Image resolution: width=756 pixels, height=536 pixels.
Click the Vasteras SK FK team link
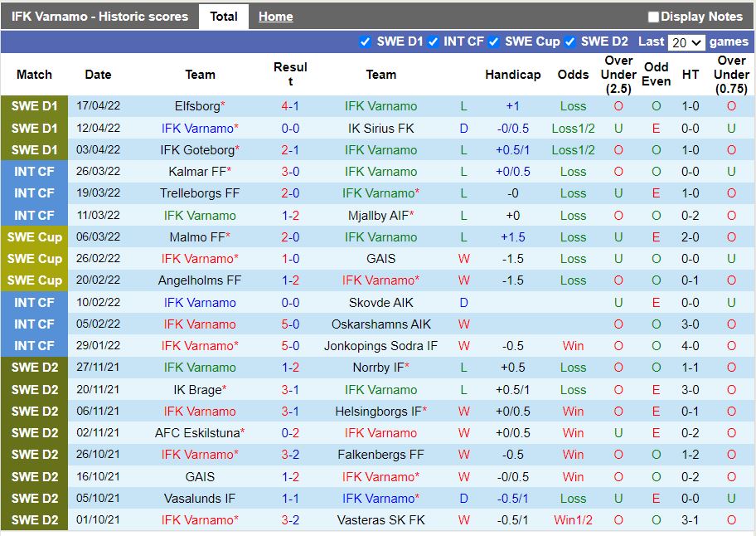coord(380,520)
